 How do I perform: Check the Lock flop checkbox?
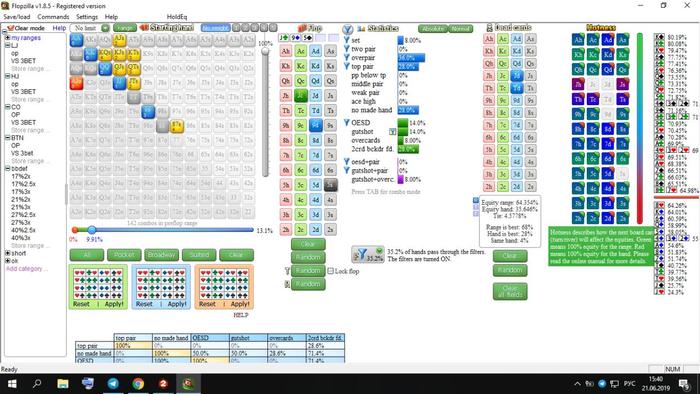pos(330,271)
